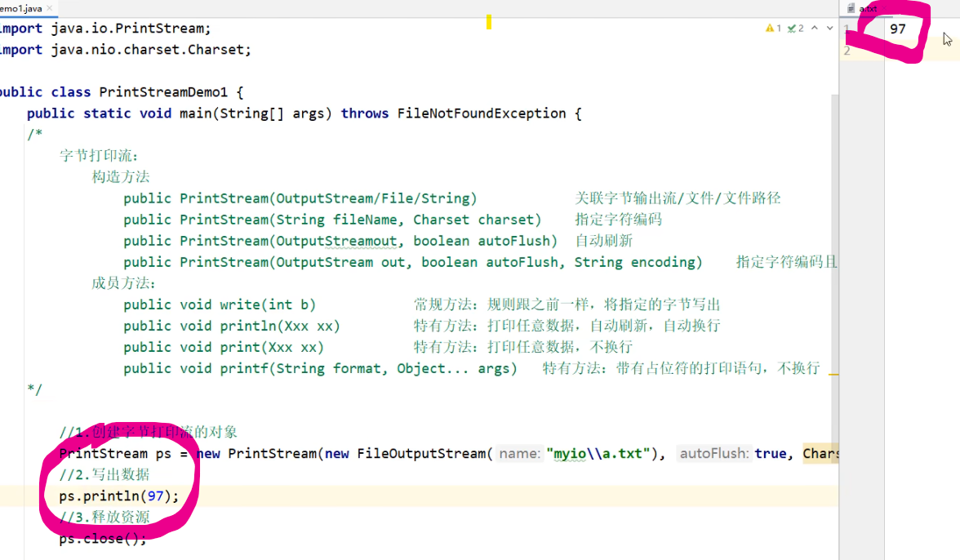Image resolution: width=960 pixels, height=560 pixels.
Task: Click 'String fileName, Charset charset' constructor line
Action: pyautogui.click(x=332, y=220)
